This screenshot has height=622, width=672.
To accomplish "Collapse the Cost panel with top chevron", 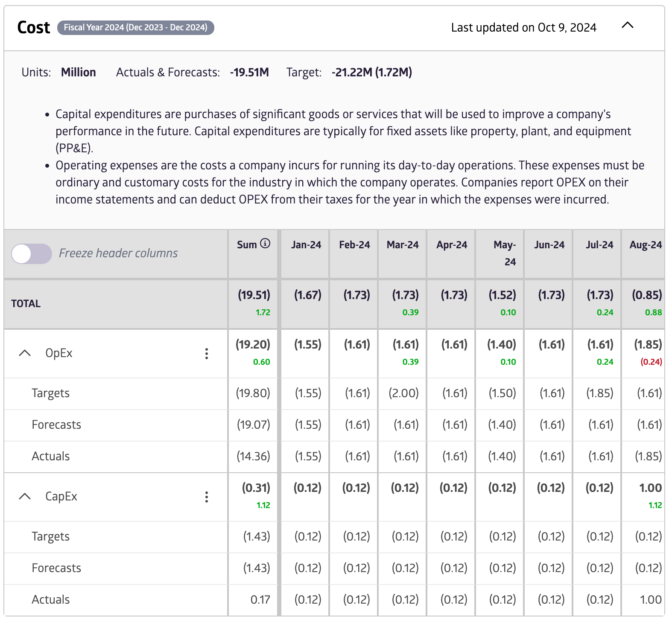I will click(627, 26).
